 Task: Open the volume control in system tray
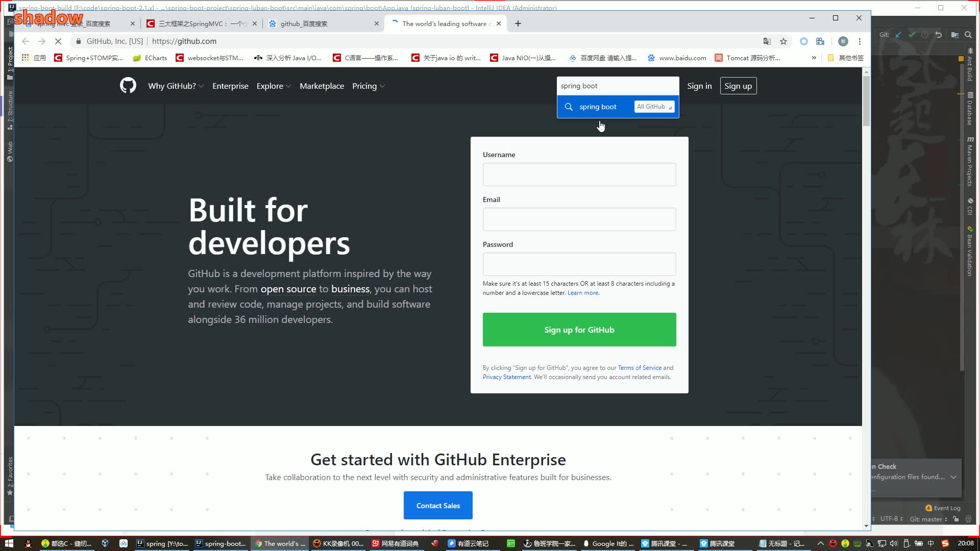click(894, 543)
